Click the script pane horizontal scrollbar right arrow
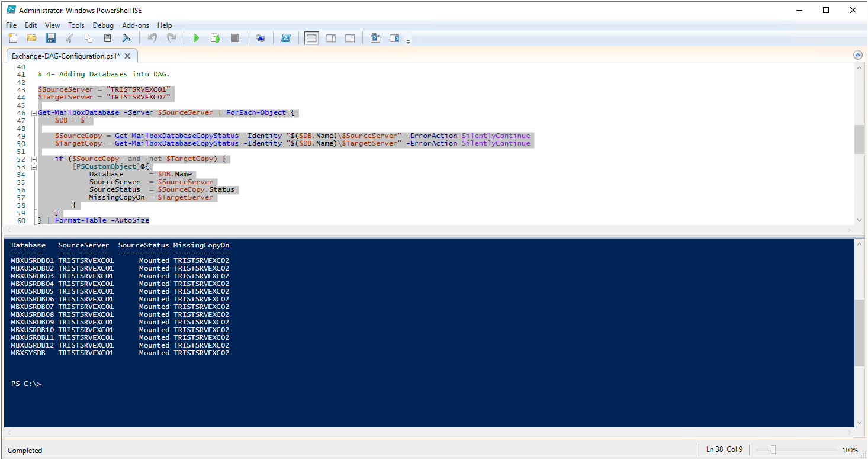The height and width of the screenshot is (460, 868). (850, 229)
